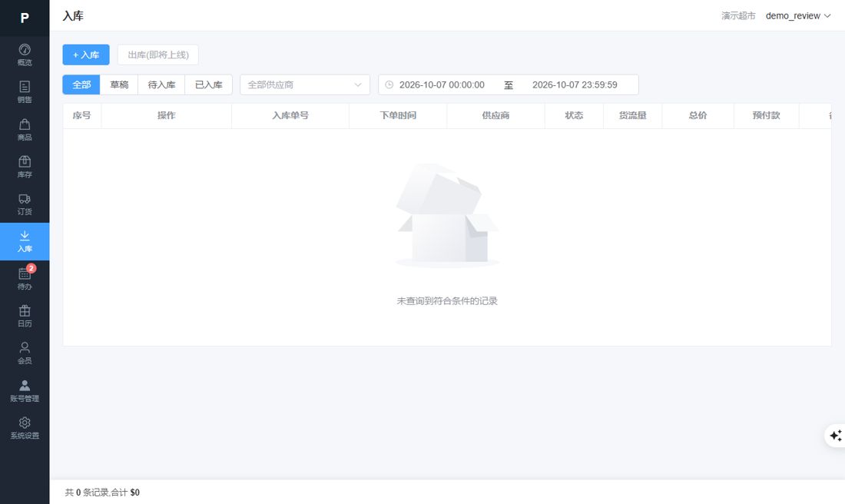Open the 概览 dashboard sidebar icon
This screenshot has height=504, width=845.
coord(25,55)
